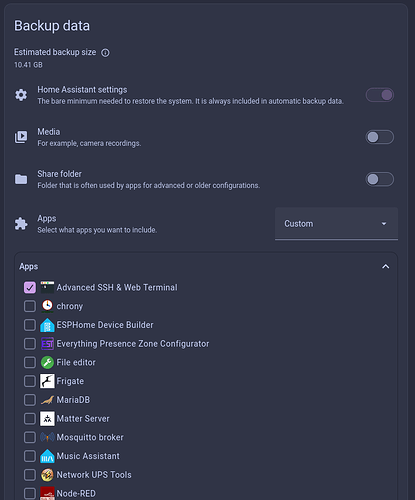415x500 pixels.
Task: Click the Everything Presence Zone Configurator icon
Action: pos(47,344)
